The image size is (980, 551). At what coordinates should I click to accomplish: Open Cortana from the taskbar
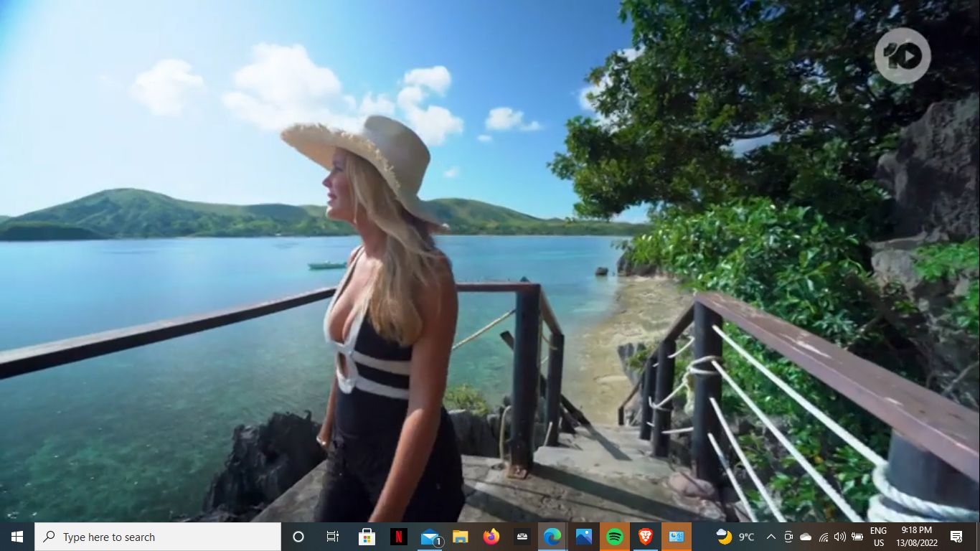(x=298, y=537)
